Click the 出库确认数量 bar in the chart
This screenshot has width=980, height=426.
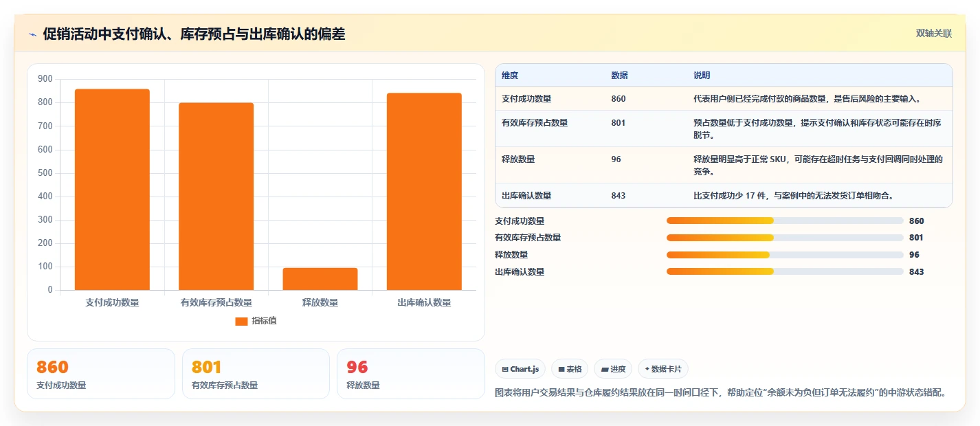click(x=424, y=192)
